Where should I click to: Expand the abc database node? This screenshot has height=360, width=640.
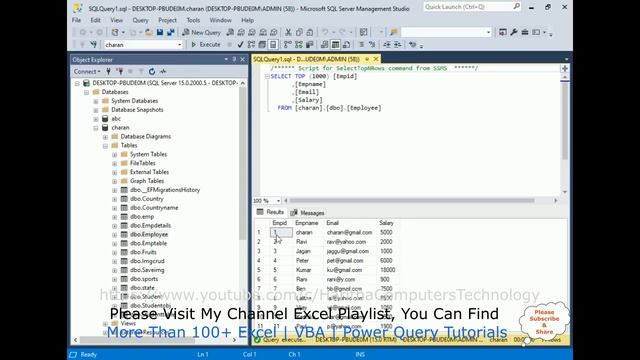pyautogui.click(x=96, y=119)
